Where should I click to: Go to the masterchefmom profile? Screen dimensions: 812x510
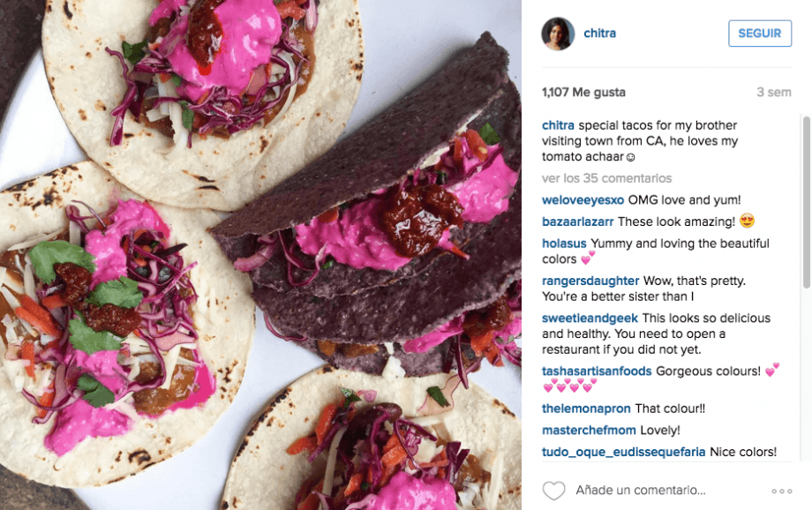click(x=589, y=431)
